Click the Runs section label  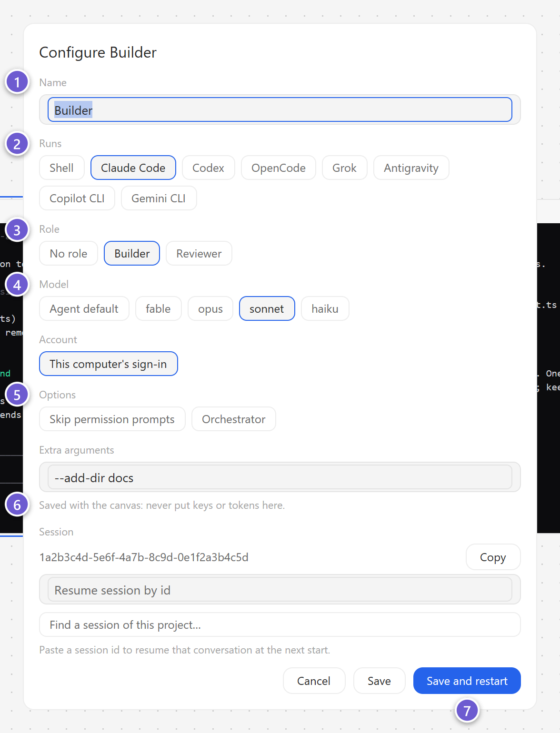50,144
